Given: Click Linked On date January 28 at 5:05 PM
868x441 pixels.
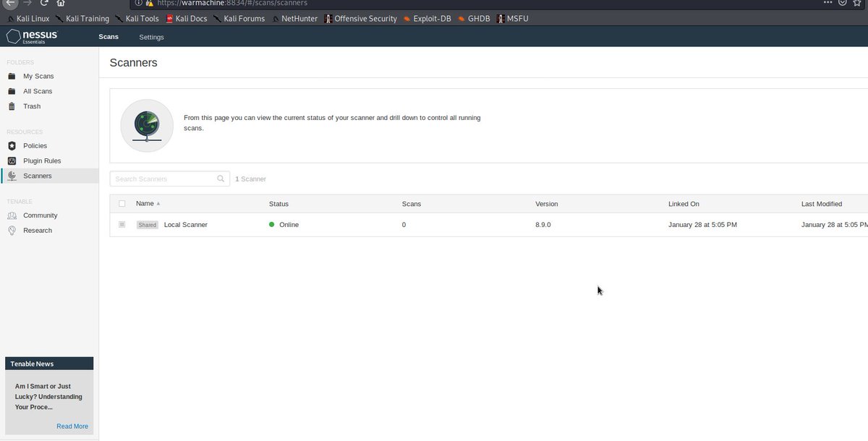Looking at the screenshot, I should tap(703, 225).
